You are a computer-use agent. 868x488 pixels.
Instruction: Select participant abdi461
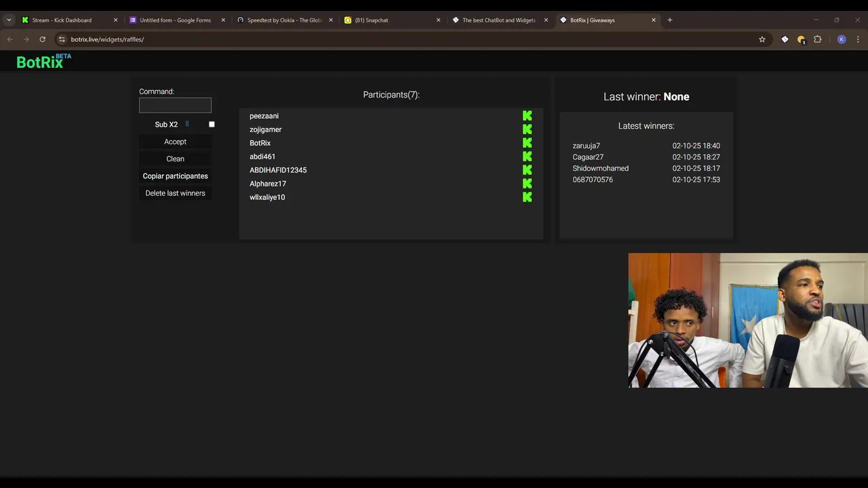point(262,157)
